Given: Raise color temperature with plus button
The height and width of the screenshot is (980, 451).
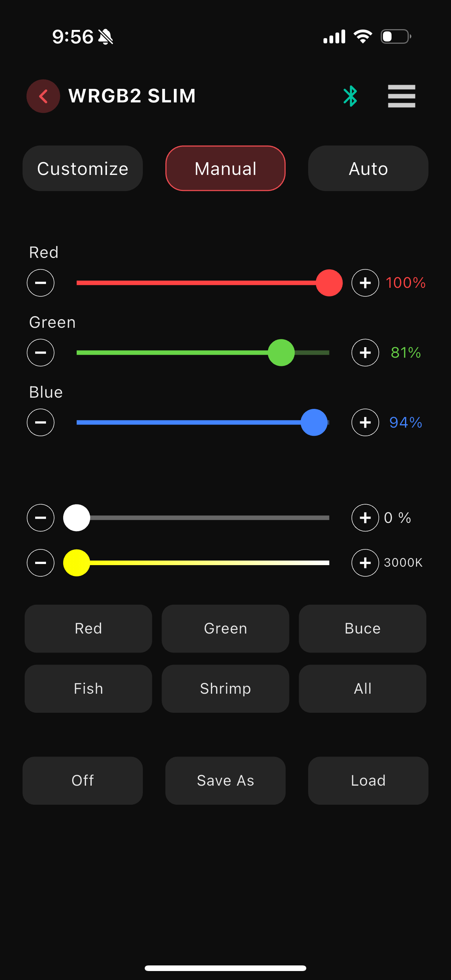Looking at the screenshot, I should pyautogui.click(x=365, y=563).
